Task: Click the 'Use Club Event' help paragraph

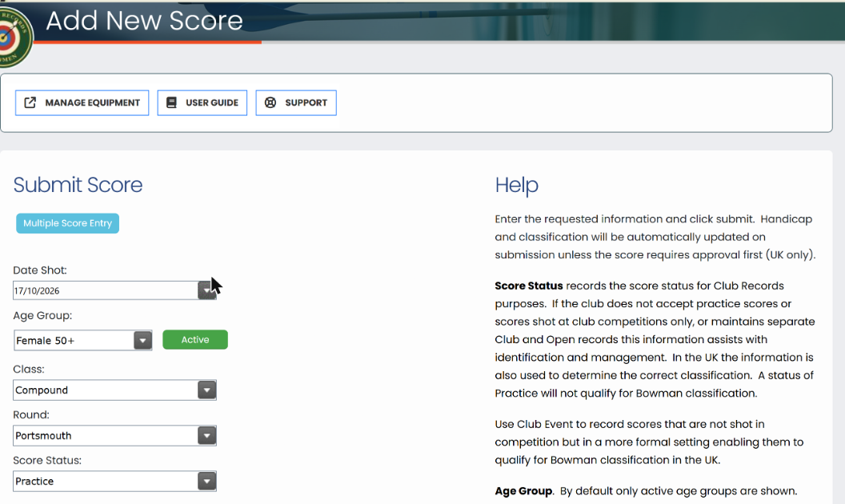Action: point(649,442)
